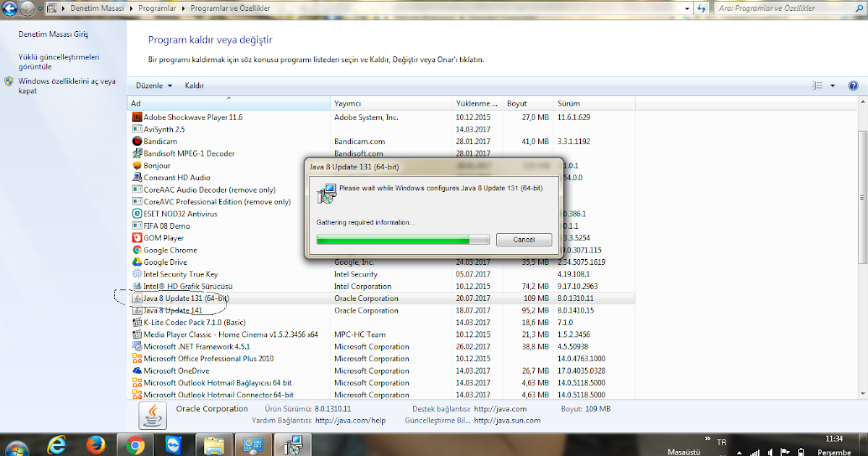Select the Bandisoft MPEG-1 Decoder icon

(137, 153)
